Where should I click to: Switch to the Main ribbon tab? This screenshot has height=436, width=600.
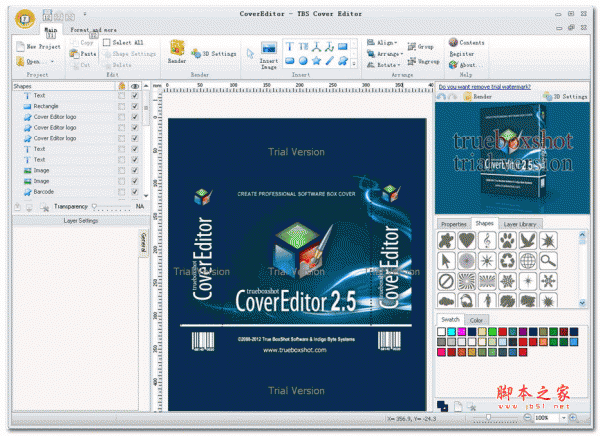tap(51, 30)
